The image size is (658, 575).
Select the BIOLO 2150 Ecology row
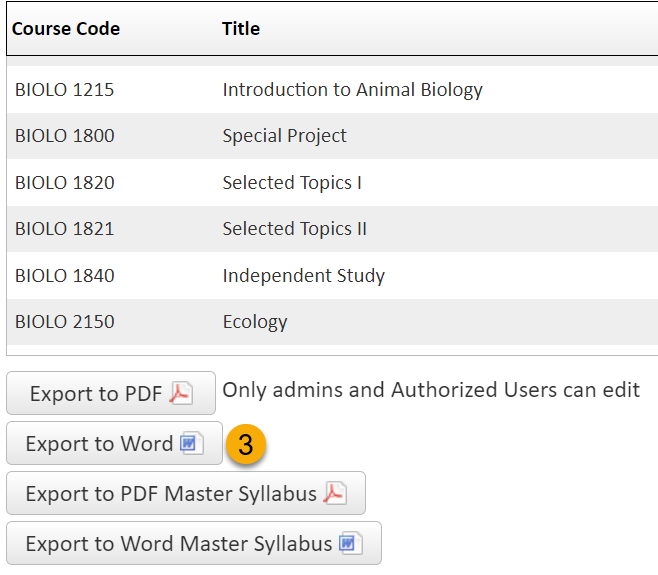tap(332, 322)
